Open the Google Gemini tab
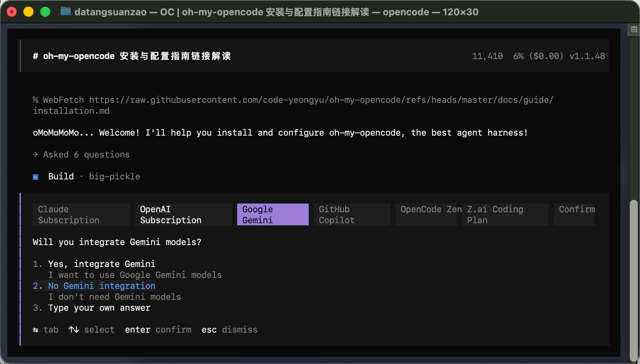 point(273,214)
